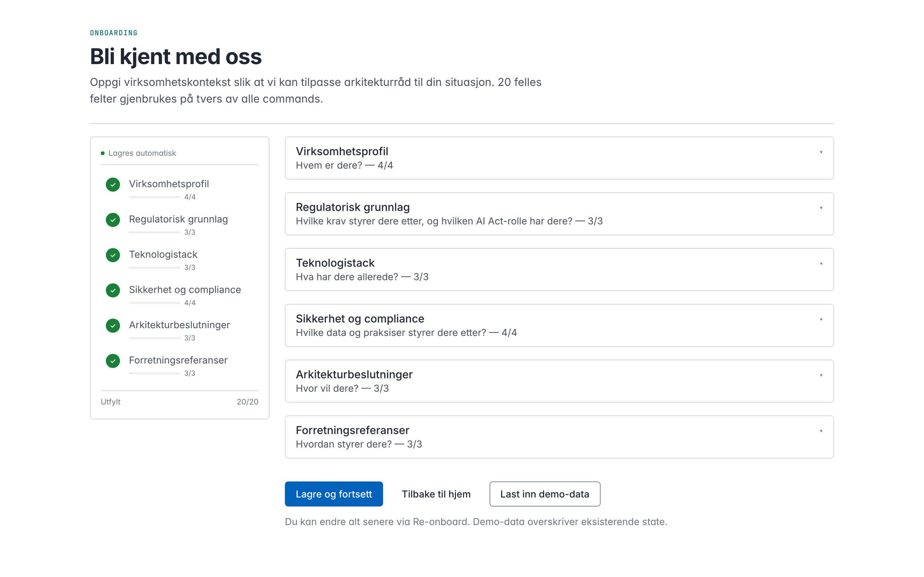Screen dimensions: 924x577
Task: Click the Virksomhetsprofil 4/4 progress bar
Action: (155, 197)
